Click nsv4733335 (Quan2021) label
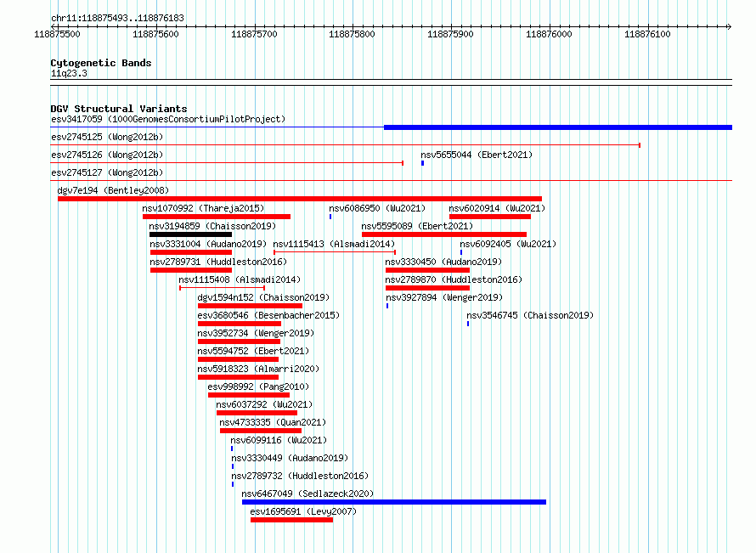Screen dimensions: 756x553 [273, 422]
